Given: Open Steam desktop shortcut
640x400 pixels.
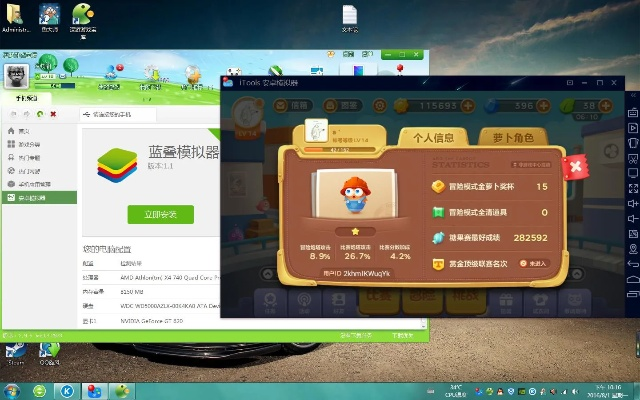Looking at the screenshot, I should [16, 353].
